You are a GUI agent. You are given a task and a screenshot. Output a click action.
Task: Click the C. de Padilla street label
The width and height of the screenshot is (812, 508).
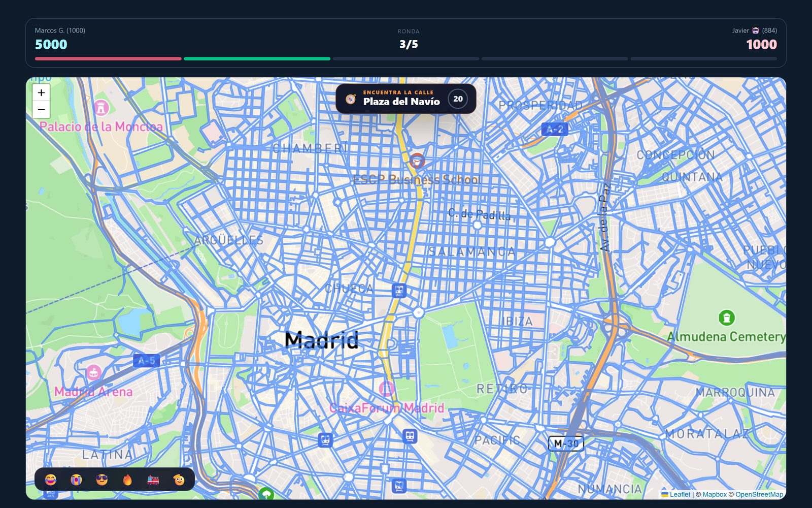pyautogui.click(x=479, y=214)
